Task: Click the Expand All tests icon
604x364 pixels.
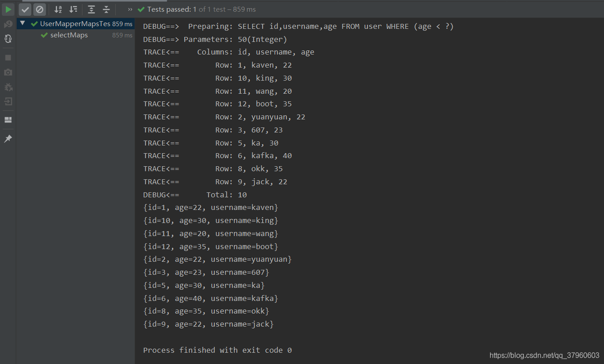Action: [91, 9]
